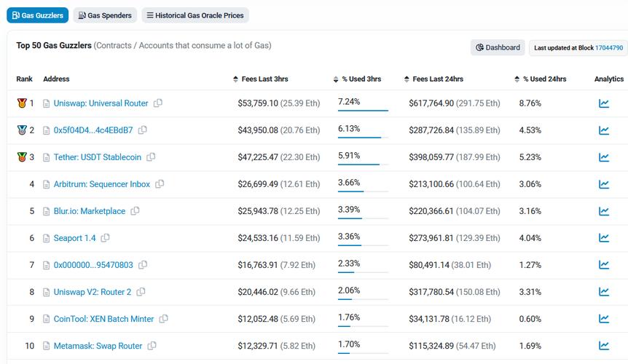Copy the Tether: USDT Stablecoin address
Viewport: 628px width, 364px height.
[x=151, y=157]
